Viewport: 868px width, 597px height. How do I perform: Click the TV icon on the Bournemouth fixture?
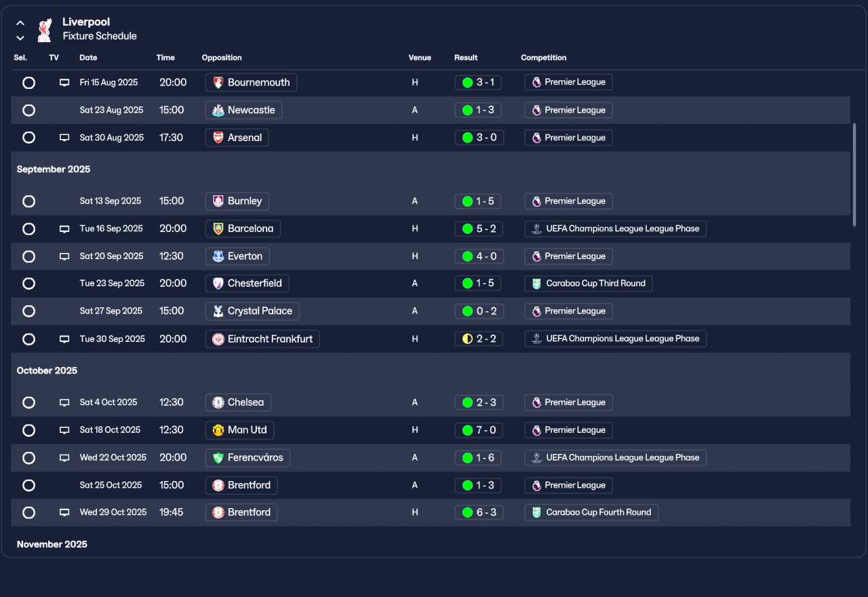point(64,83)
